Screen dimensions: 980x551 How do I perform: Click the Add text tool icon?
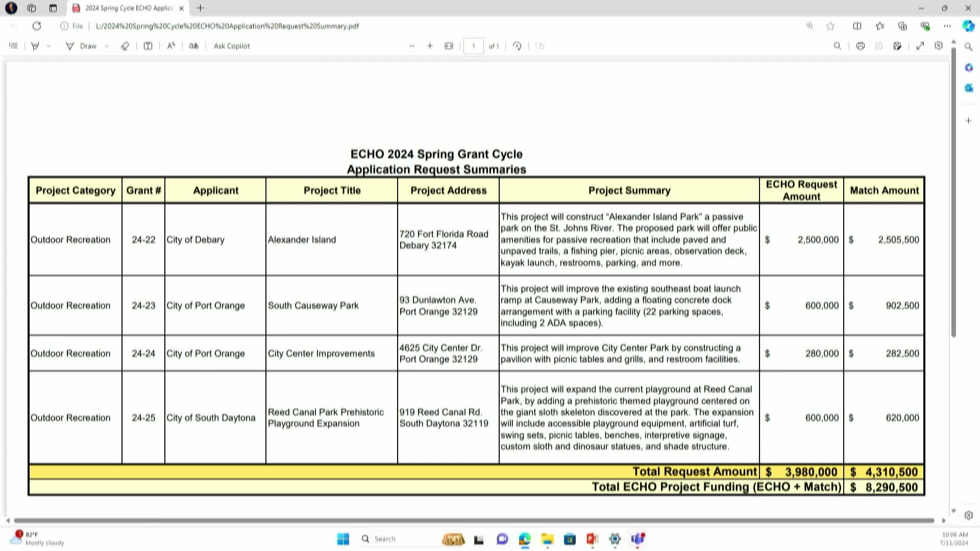[x=148, y=46]
